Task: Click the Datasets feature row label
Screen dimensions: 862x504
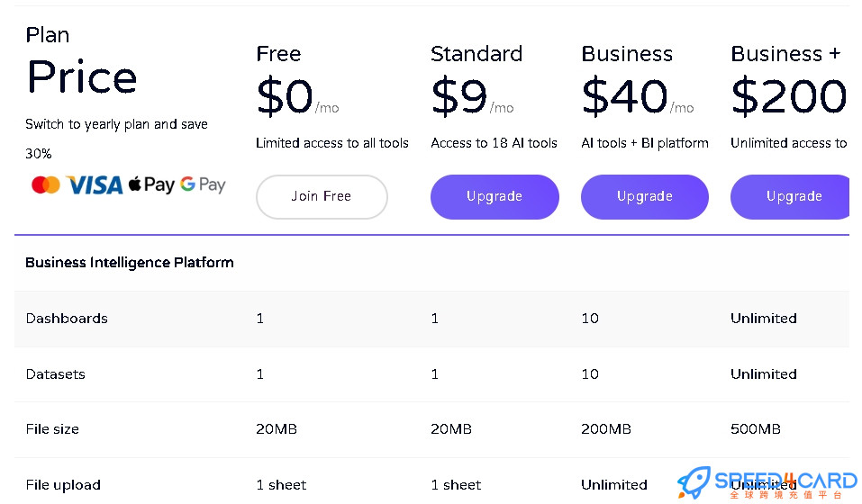Action: click(56, 374)
